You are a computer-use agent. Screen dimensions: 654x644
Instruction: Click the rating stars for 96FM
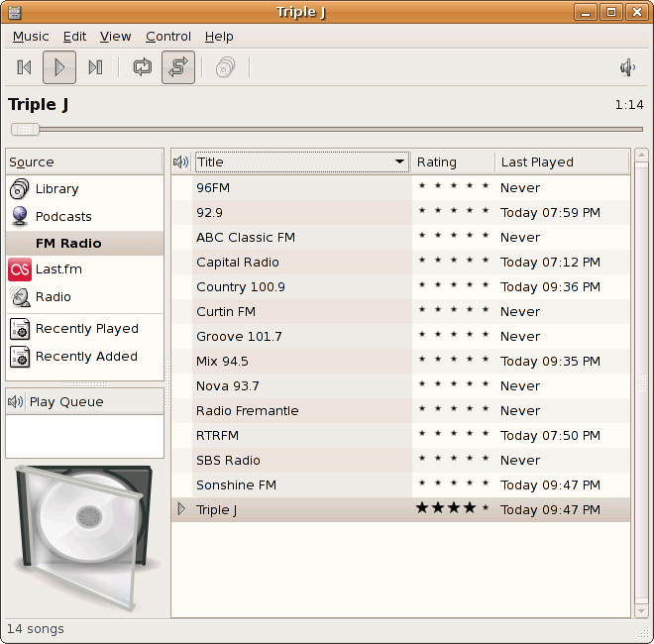(454, 186)
